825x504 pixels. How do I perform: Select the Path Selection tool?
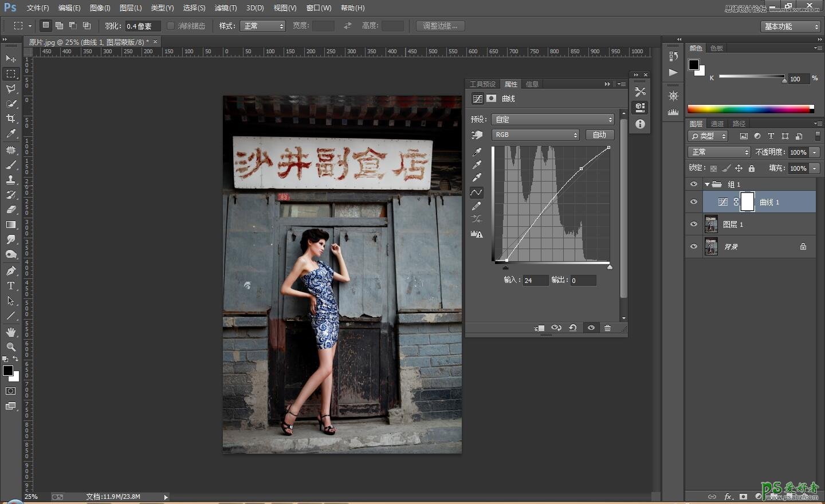(11, 301)
